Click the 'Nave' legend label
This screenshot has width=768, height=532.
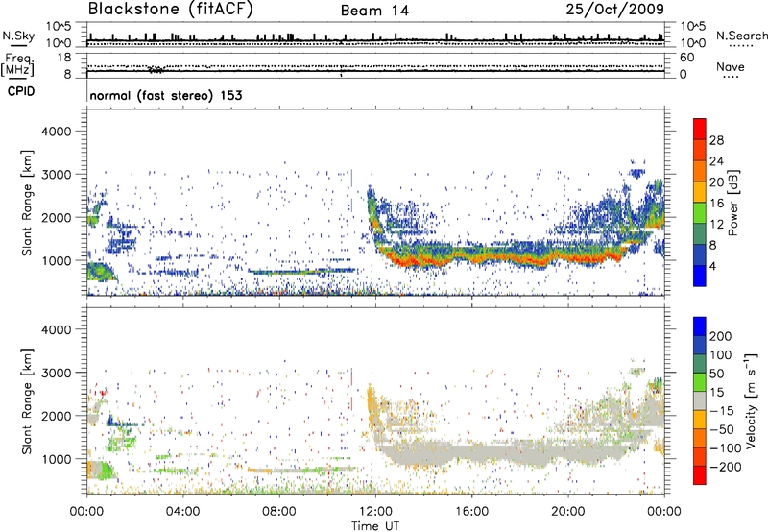tap(731, 67)
